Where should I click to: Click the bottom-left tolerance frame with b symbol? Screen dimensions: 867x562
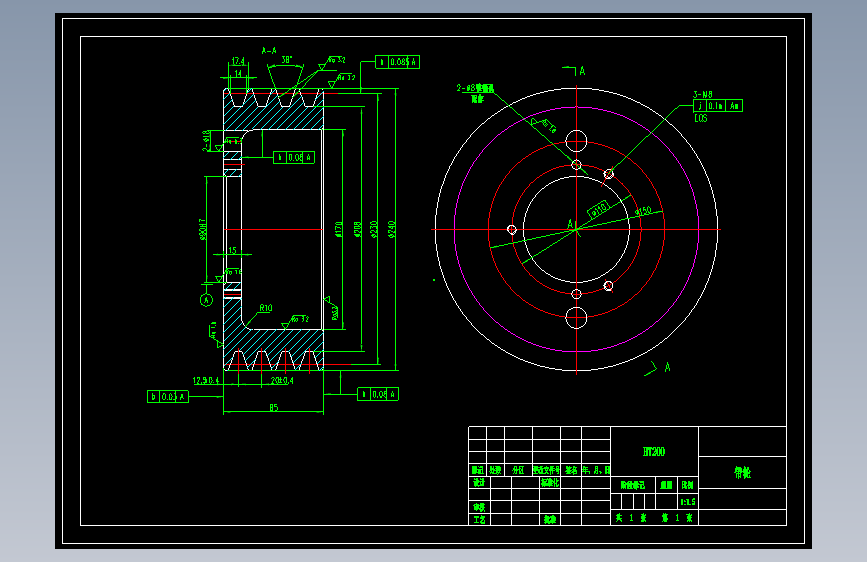(168, 397)
